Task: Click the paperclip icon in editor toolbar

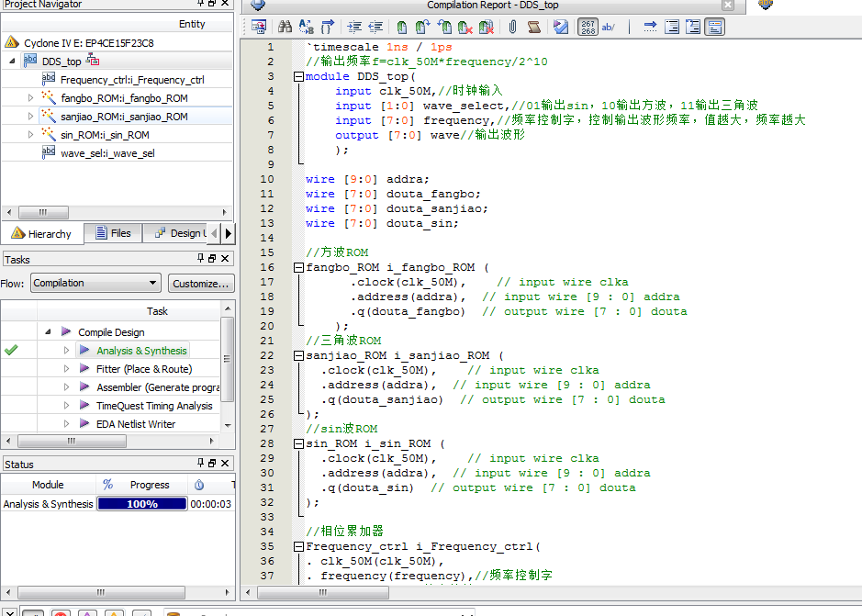Action: 512,28
